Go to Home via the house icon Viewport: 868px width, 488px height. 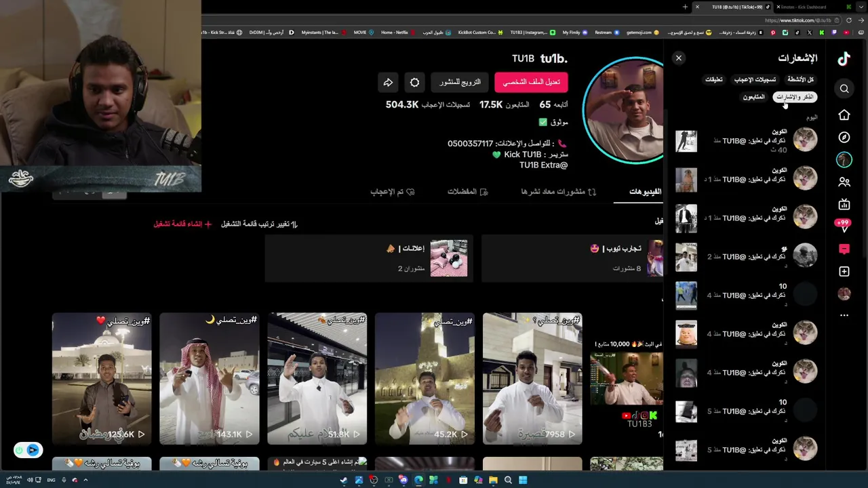(x=844, y=115)
